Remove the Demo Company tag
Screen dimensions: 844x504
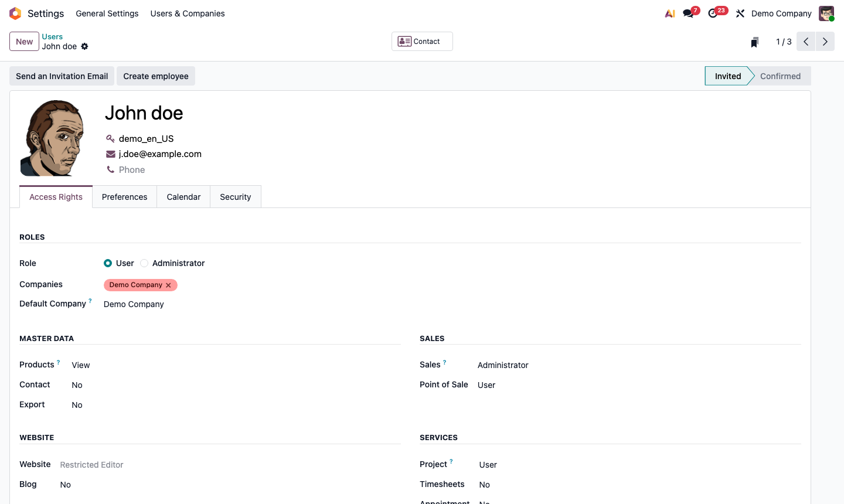168,285
